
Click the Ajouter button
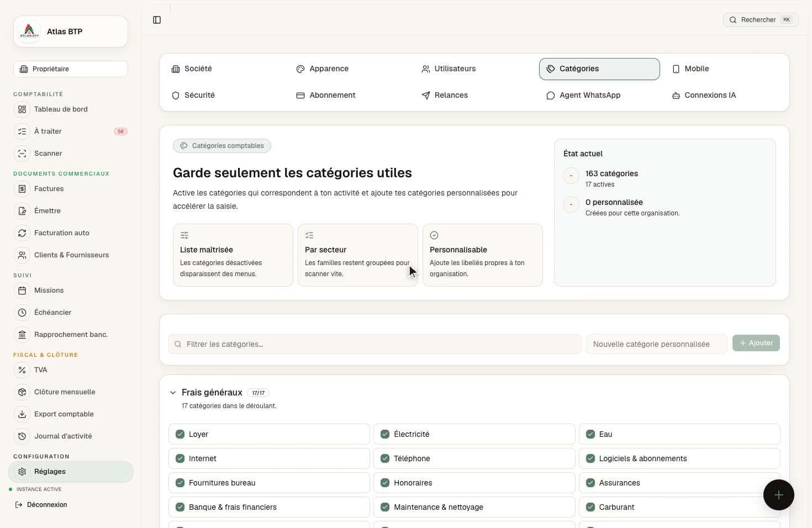[756, 343]
